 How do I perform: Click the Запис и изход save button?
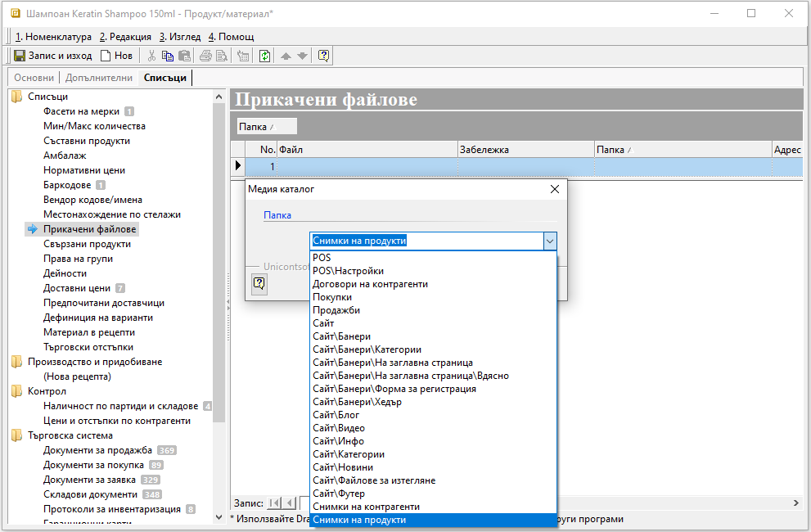53,56
